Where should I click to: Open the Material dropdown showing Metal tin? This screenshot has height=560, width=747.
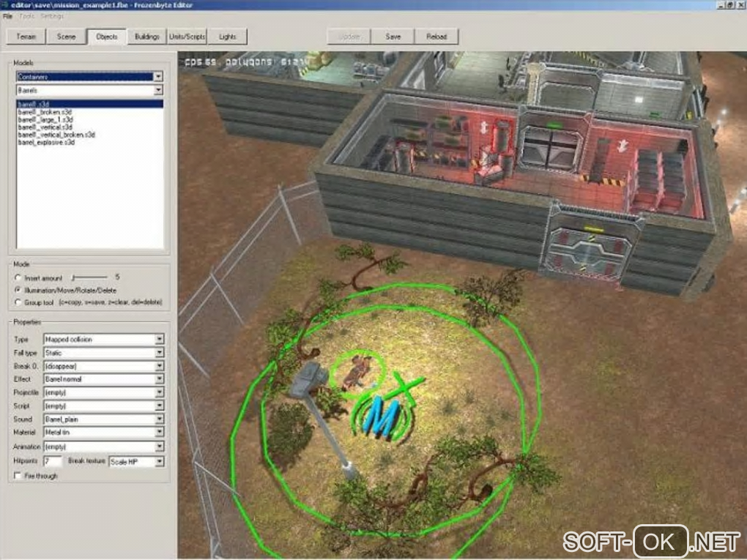pyautogui.click(x=104, y=433)
